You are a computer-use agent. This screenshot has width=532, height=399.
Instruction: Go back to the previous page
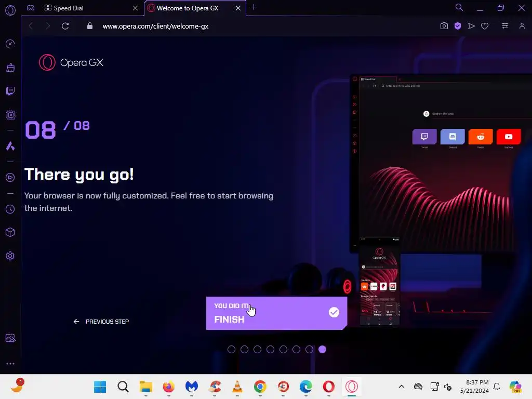point(31,26)
